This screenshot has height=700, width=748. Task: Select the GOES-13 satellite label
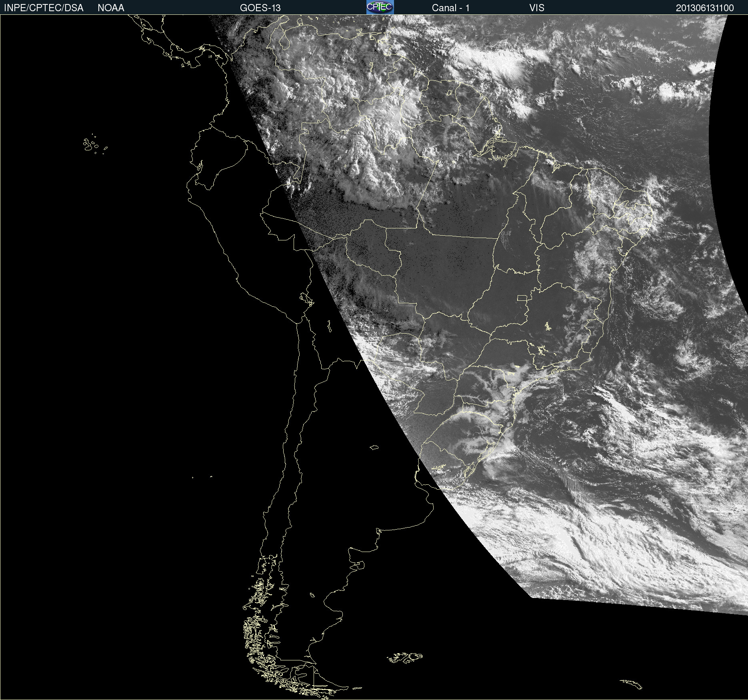click(260, 8)
